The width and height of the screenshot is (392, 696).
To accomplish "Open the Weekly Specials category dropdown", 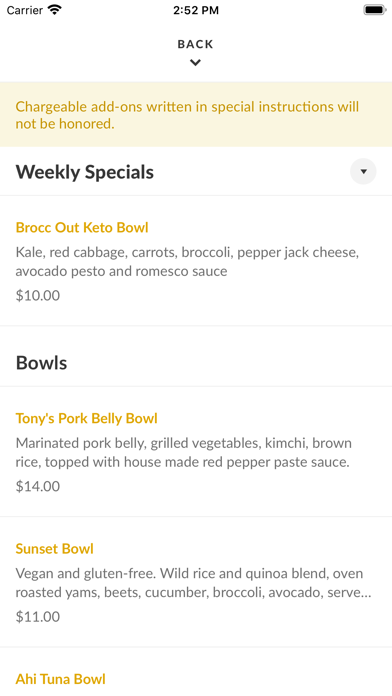I will click(x=363, y=171).
